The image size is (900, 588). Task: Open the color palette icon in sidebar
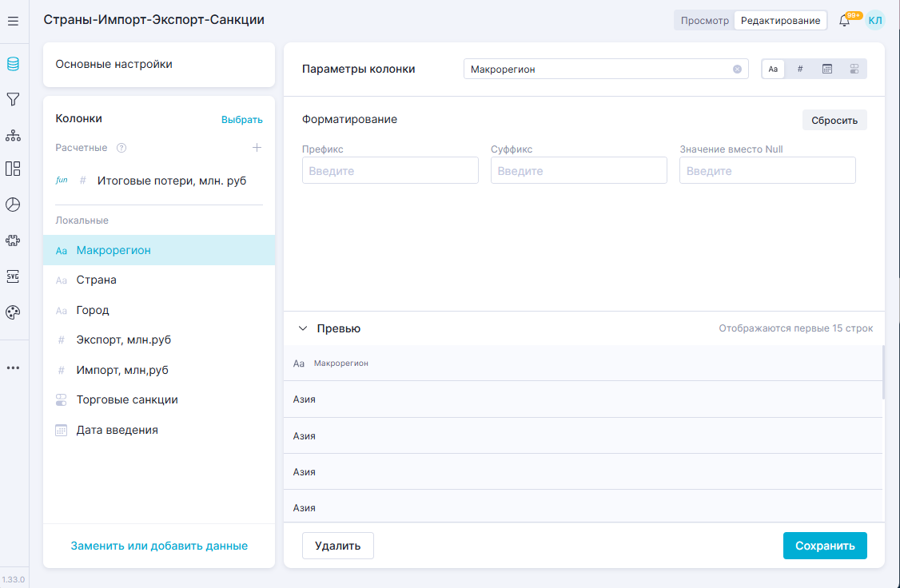point(13,312)
